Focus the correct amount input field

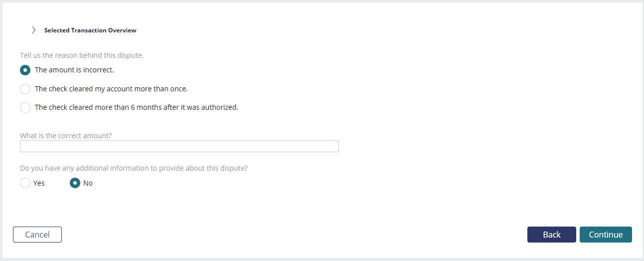click(179, 146)
